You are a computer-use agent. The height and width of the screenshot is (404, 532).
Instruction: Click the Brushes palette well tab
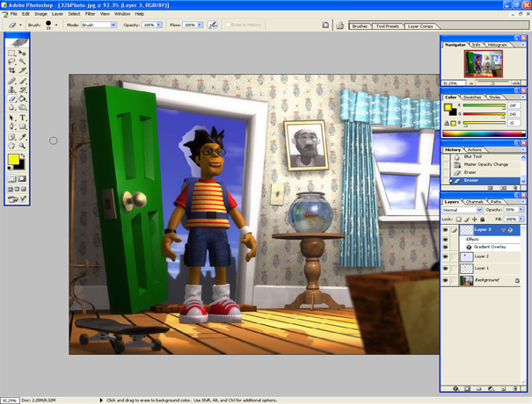(360, 26)
